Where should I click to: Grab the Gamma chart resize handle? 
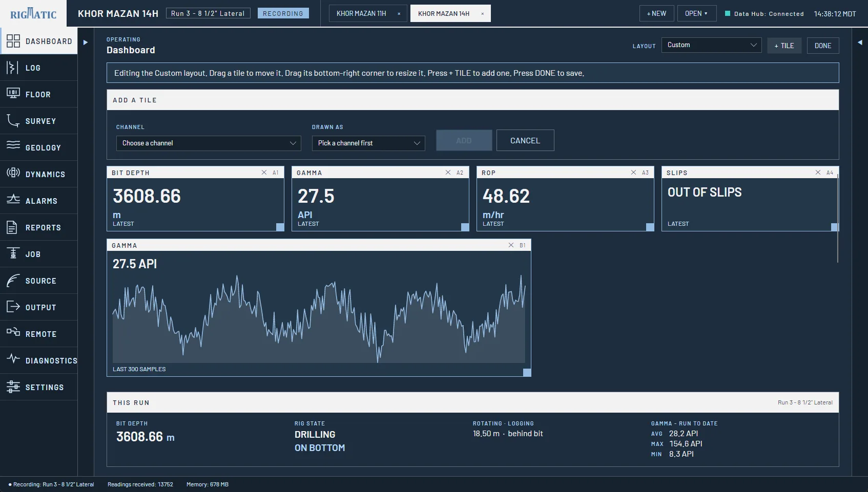point(527,372)
